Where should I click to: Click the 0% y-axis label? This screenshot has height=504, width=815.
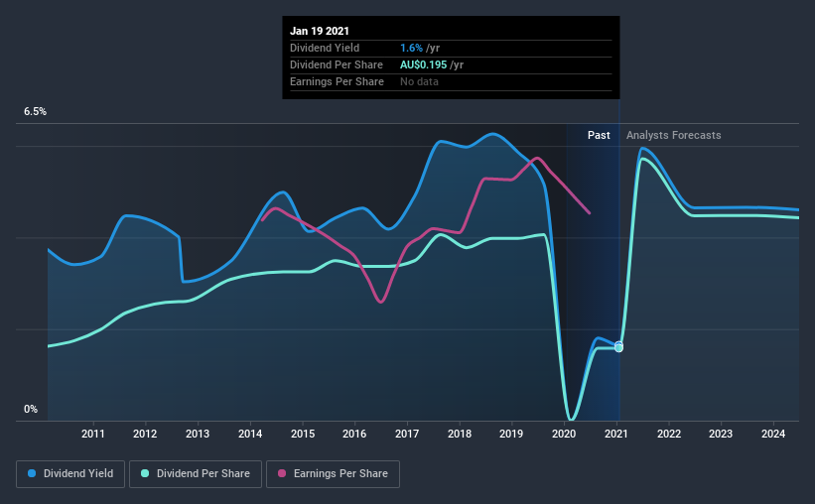pyautogui.click(x=31, y=410)
